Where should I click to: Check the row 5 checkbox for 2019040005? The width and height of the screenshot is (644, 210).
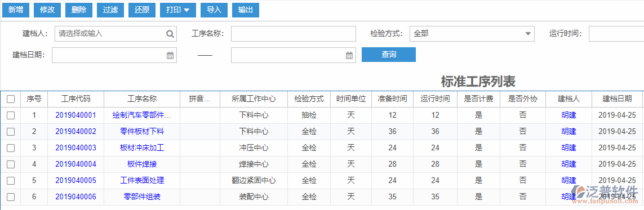click(x=11, y=181)
